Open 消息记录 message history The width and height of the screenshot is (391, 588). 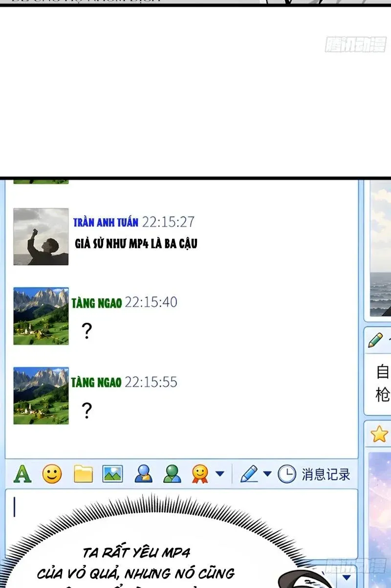click(x=326, y=474)
